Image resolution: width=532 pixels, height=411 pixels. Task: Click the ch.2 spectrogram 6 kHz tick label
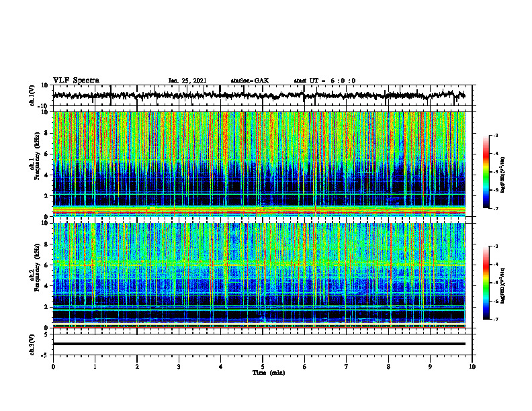pyautogui.click(x=47, y=265)
